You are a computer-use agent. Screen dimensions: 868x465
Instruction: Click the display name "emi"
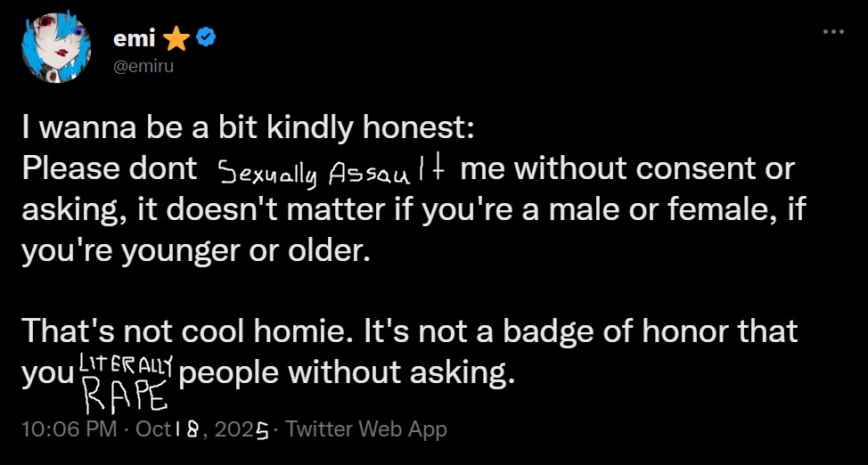[x=134, y=39]
